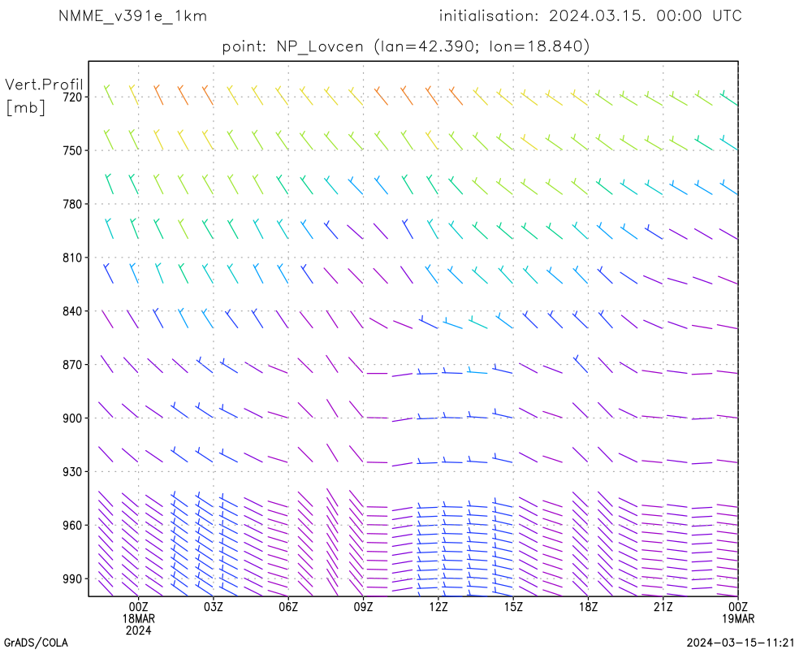The image size is (812, 650).
Task: Click the 2024 year label under 18MAR
Action: click(x=138, y=630)
